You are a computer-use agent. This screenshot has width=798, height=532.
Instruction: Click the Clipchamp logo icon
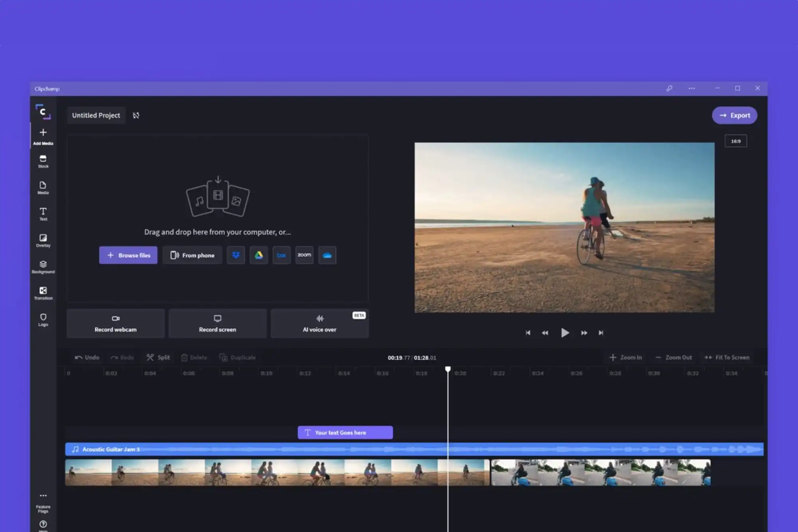(43, 112)
